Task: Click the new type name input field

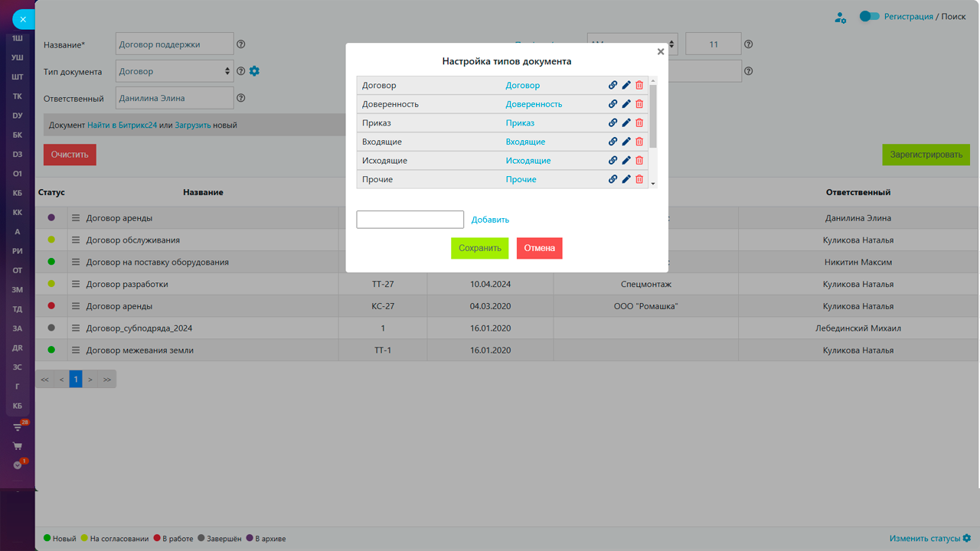Action: click(410, 220)
